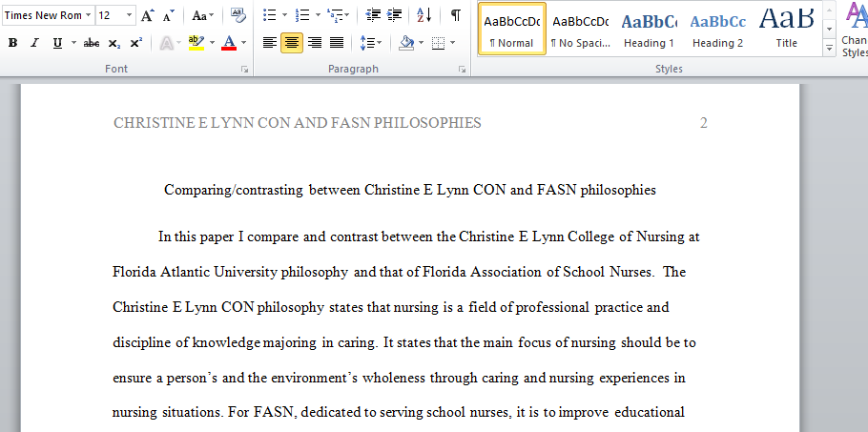The image size is (868, 432).
Task: Expand numbering library dropdown arrow
Action: tap(318, 15)
